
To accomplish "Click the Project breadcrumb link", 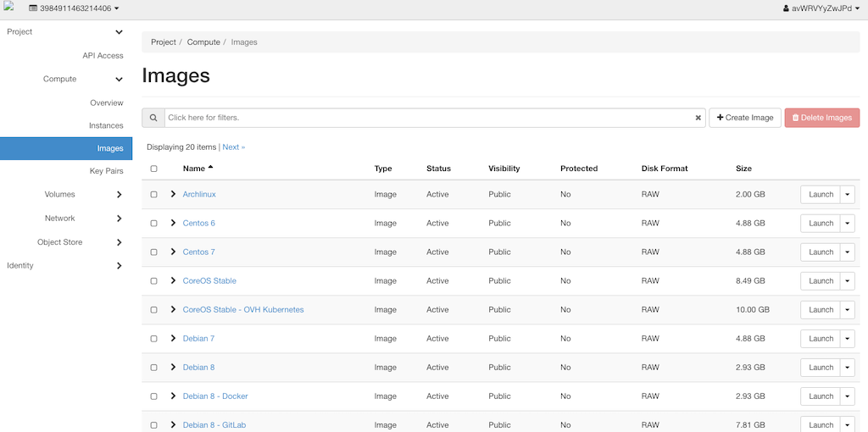I will tap(164, 42).
